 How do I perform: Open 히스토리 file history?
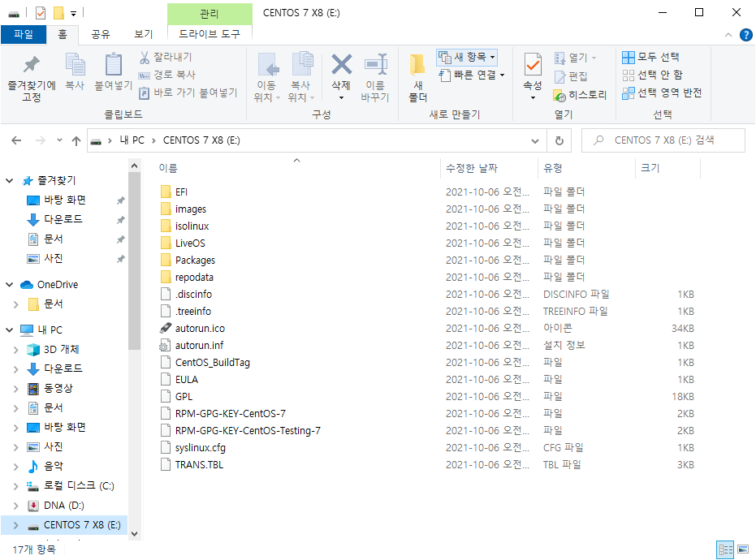580,95
